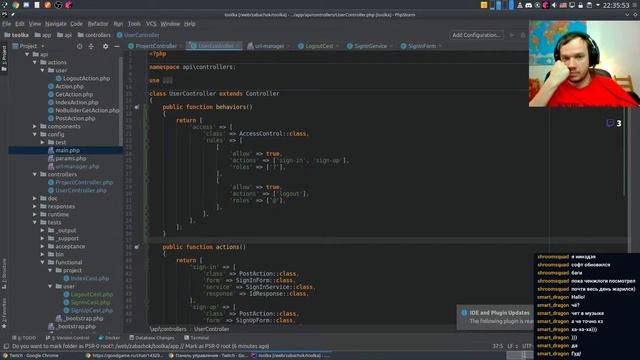Expand the responses folder
640x360 pixels.
tap(35, 207)
